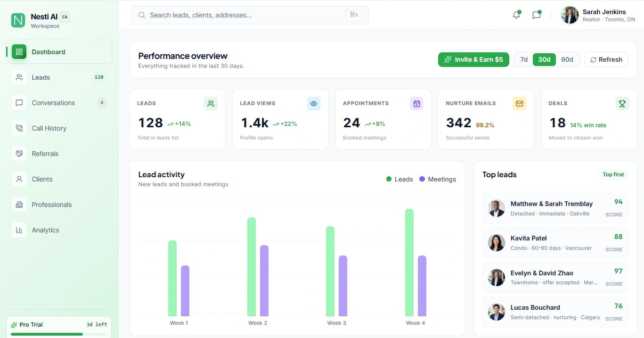Click the '99.2%' nurture emails value

point(485,125)
